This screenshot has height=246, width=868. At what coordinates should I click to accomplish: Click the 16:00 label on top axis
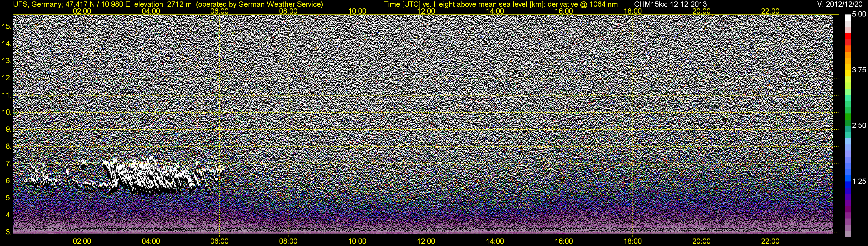click(564, 11)
